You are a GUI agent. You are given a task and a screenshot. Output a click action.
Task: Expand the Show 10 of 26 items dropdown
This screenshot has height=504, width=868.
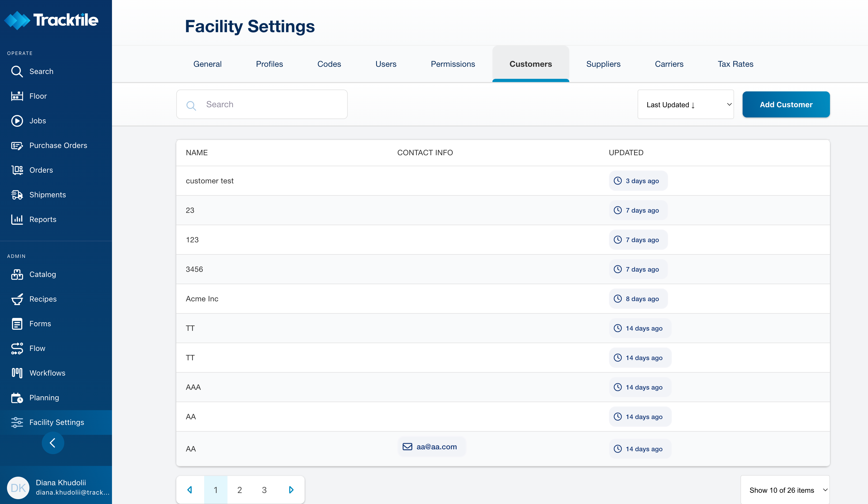[785, 490]
